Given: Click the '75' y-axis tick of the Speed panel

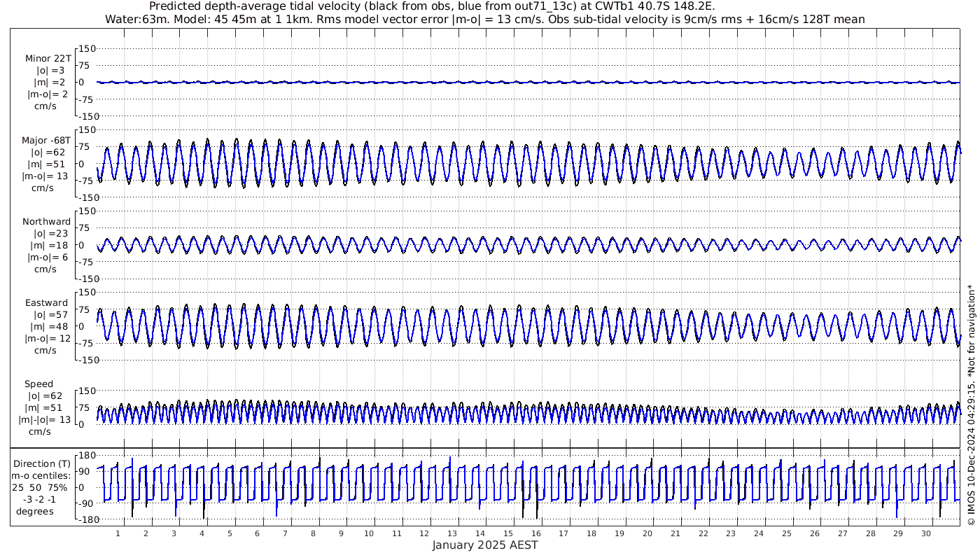Looking at the screenshot, I should coord(85,407).
